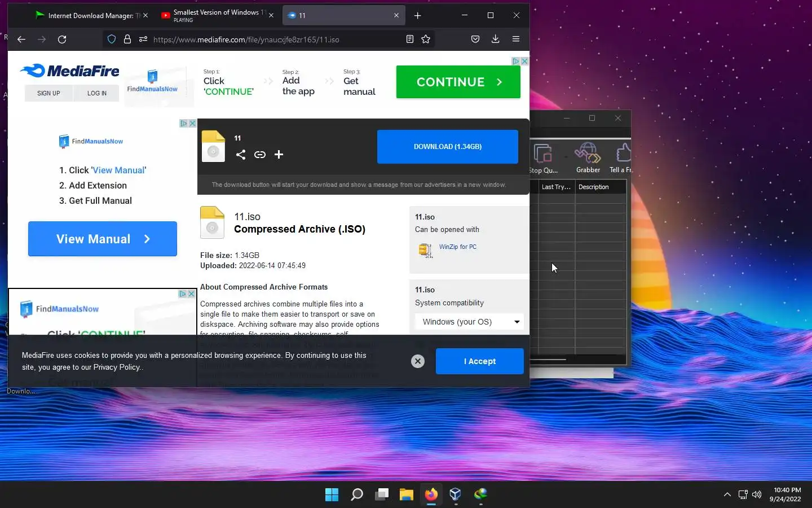Screen dimensions: 812x508
Task: Click Tell a Friend icon in IDM
Action: pos(621,158)
